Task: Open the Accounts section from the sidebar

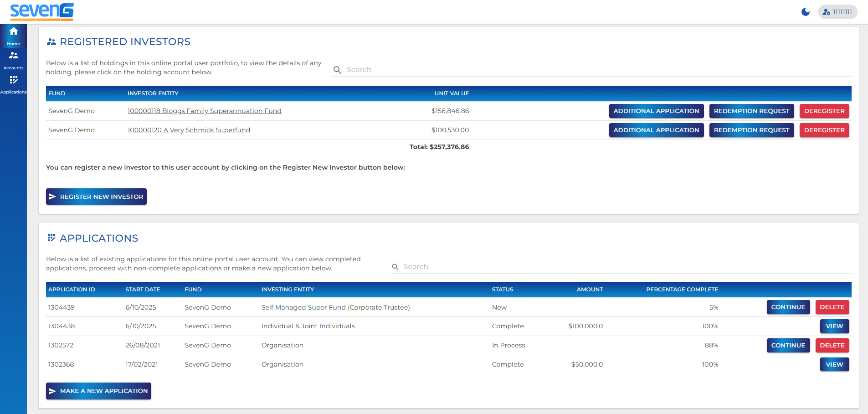Action: [x=14, y=59]
